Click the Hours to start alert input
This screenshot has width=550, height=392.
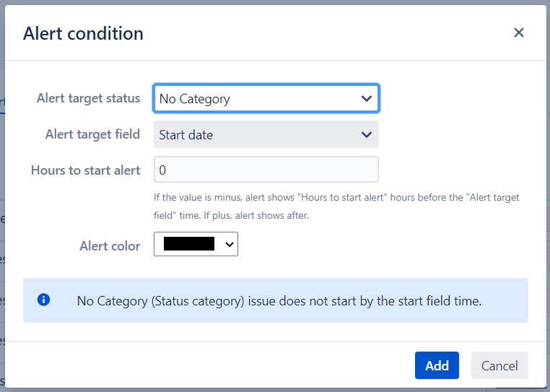coord(266,170)
